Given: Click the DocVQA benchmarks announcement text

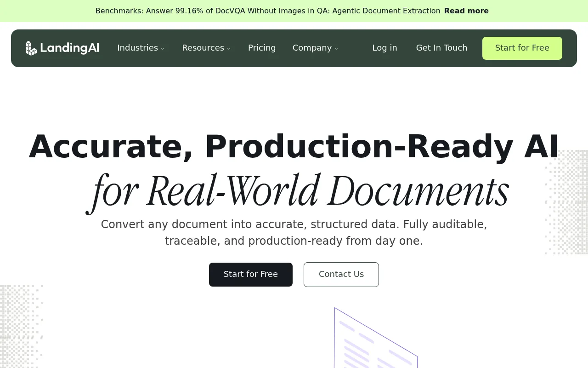Looking at the screenshot, I should point(268,11).
